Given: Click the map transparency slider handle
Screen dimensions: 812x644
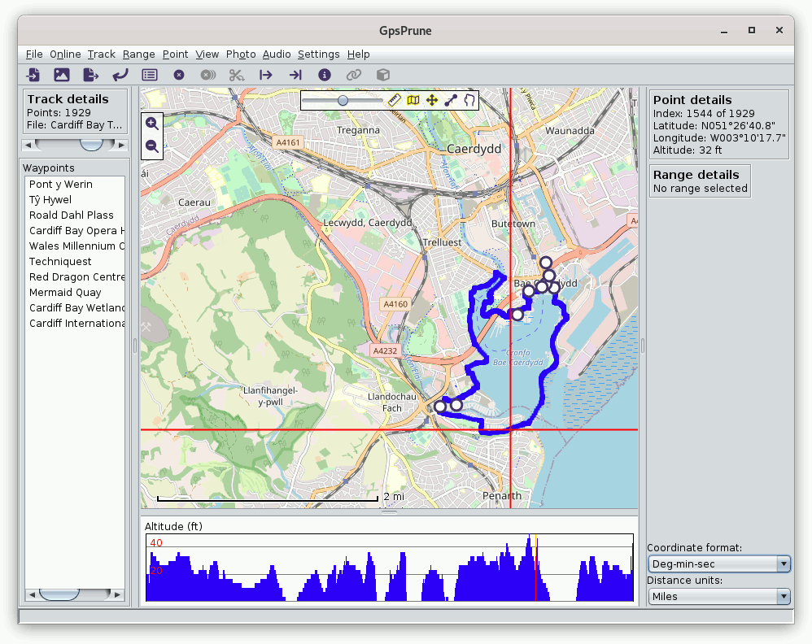Looking at the screenshot, I should click(343, 100).
